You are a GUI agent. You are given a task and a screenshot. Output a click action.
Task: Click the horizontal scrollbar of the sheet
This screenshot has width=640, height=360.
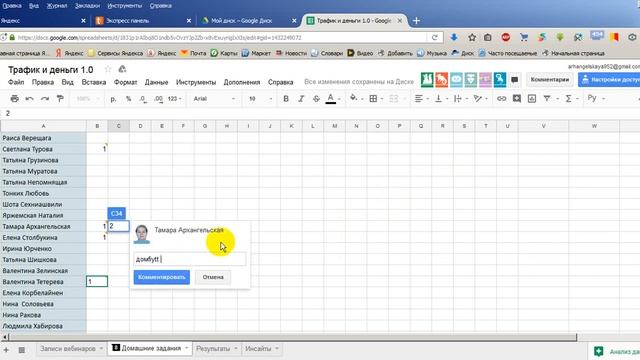click(292, 337)
